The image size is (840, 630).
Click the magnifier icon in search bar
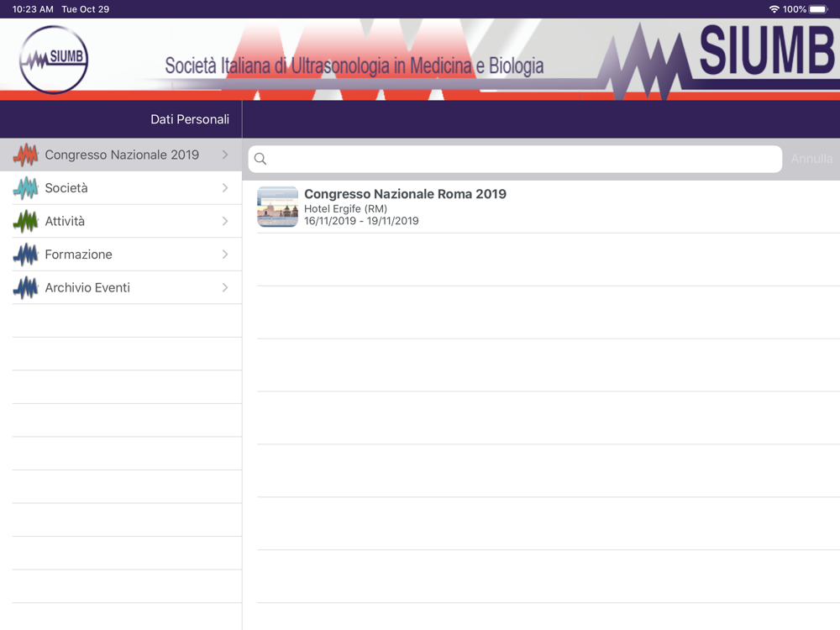260,159
